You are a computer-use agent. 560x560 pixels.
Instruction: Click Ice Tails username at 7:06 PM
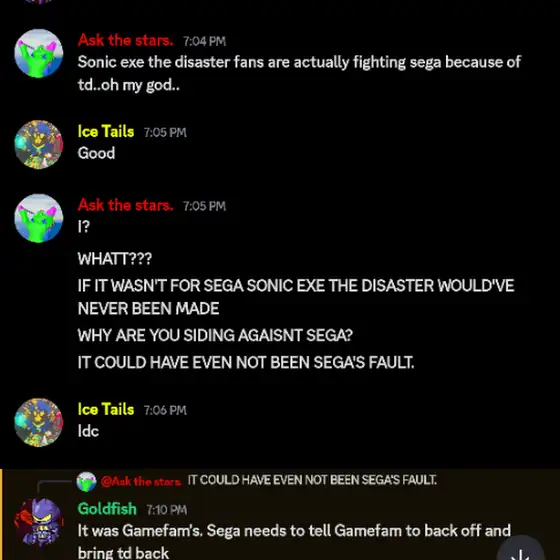click(106, 409)
